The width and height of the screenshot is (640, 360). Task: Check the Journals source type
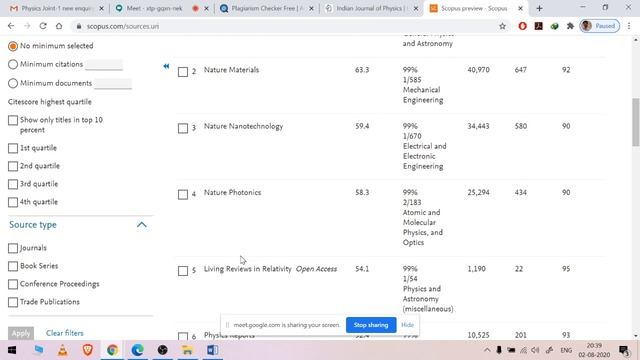click(x=13, y=248)
